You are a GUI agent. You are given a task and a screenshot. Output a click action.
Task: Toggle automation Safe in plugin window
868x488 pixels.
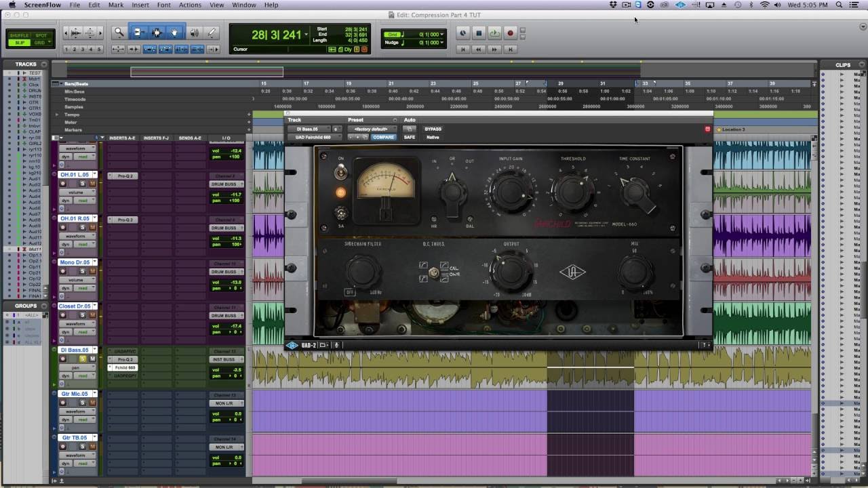click(x=410, y=137)
